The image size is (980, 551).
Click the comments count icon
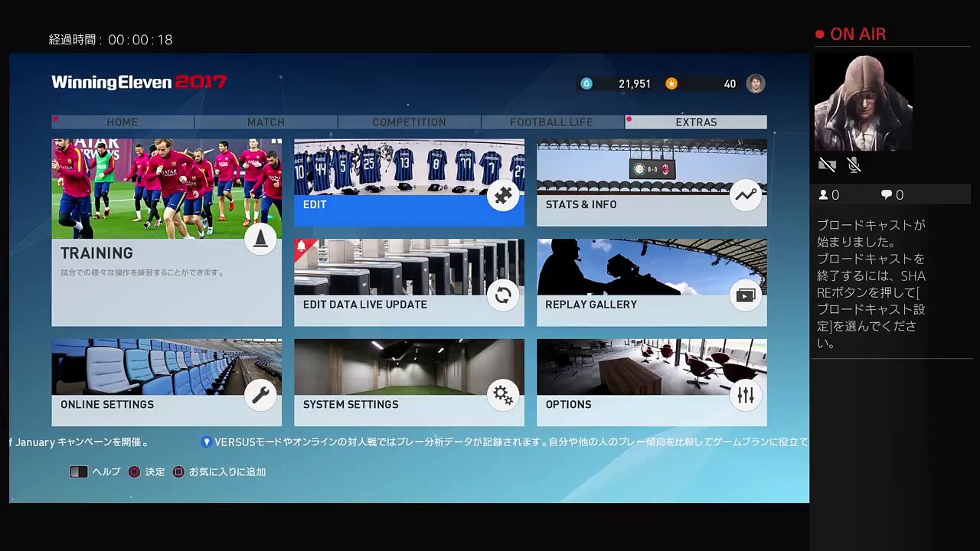click(x=887, y=195)
